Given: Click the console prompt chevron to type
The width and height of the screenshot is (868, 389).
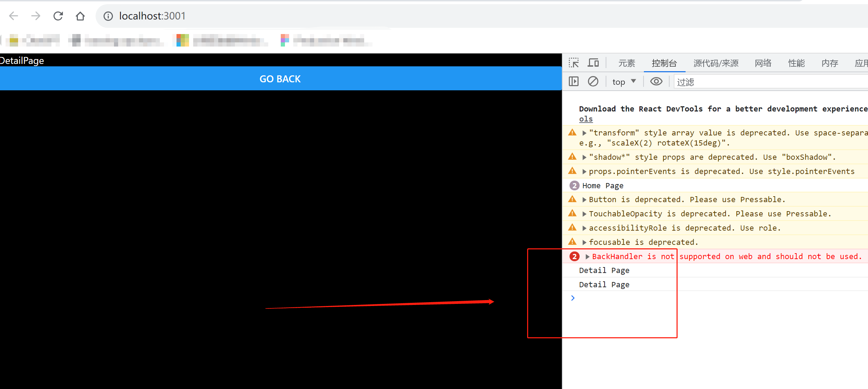Looking at the screenshot, I should click(x=573, y=298).
